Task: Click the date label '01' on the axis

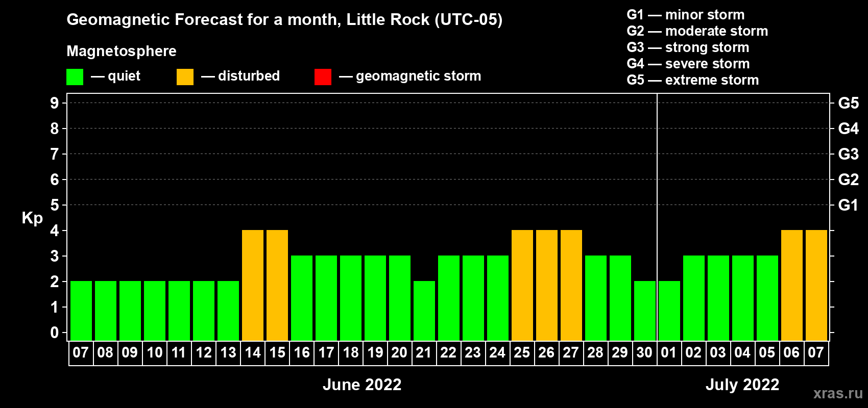Action: click(669, 353)
